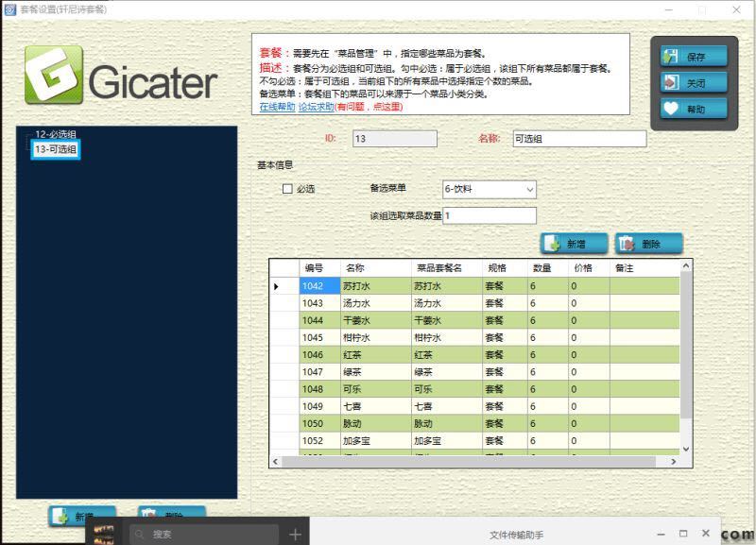Open 帮助 with the heart icon
Image resolution: width=756 pixels, height=545 pixels.
point(671,110)
